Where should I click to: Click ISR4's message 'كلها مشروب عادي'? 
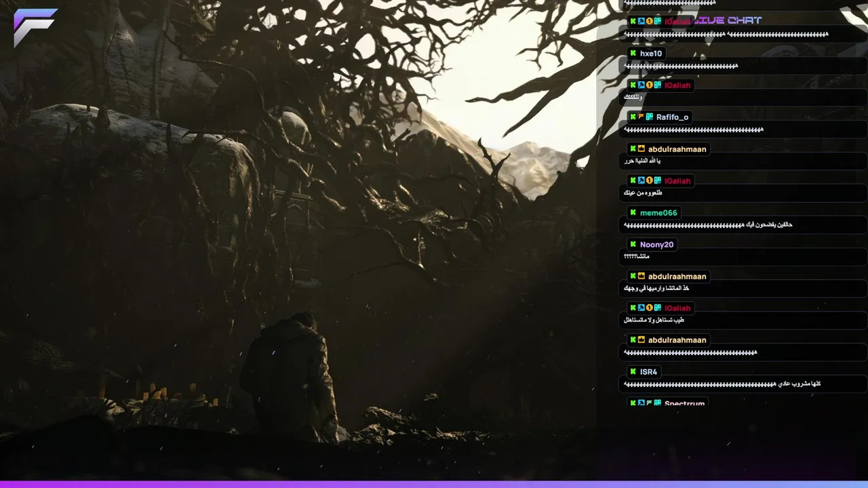[x=722, y=384]
